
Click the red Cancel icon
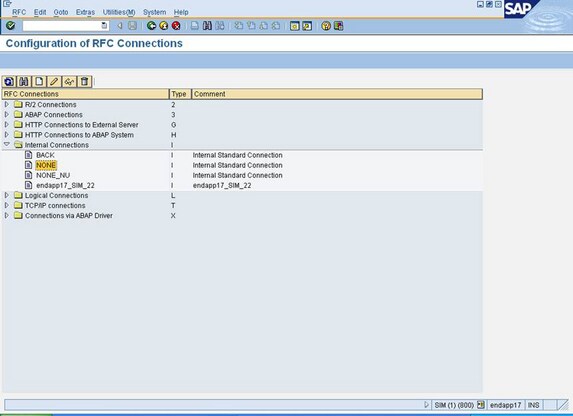point(176,26)
